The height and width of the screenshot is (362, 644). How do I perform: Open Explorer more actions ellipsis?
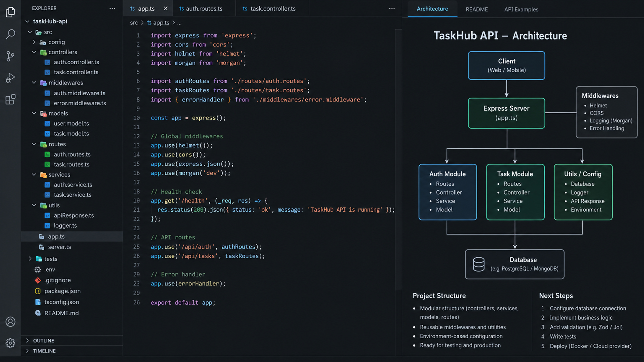tap(112, 8)
